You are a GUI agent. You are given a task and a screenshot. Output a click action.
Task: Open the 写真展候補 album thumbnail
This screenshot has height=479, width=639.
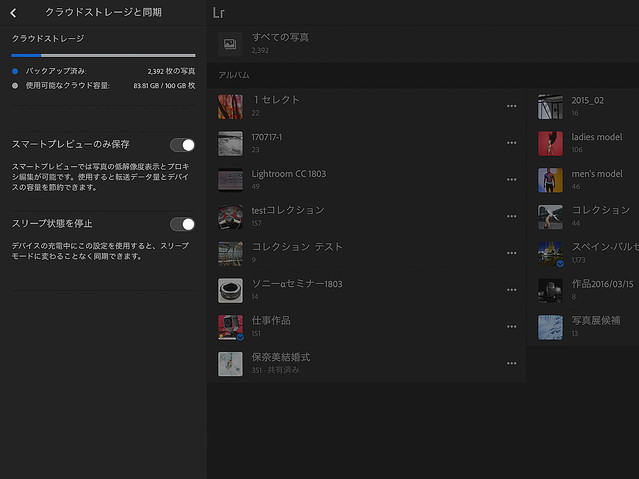tap(550, 327)
